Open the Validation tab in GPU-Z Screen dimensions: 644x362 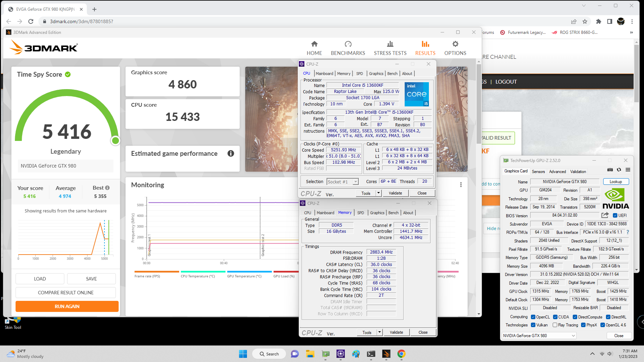point(578,172)
